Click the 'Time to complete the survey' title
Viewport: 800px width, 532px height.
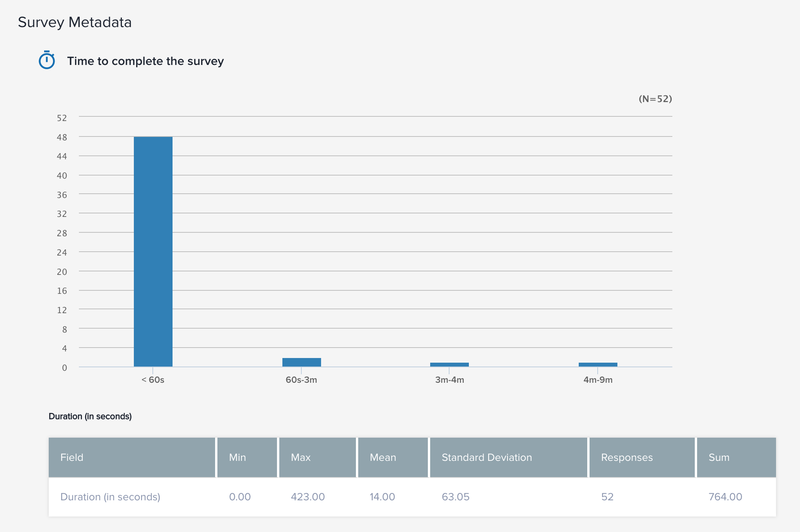coord(145,61)
